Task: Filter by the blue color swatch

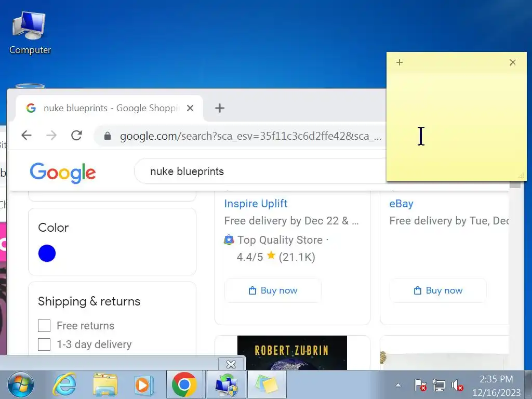Action: [x=47, y=253]
